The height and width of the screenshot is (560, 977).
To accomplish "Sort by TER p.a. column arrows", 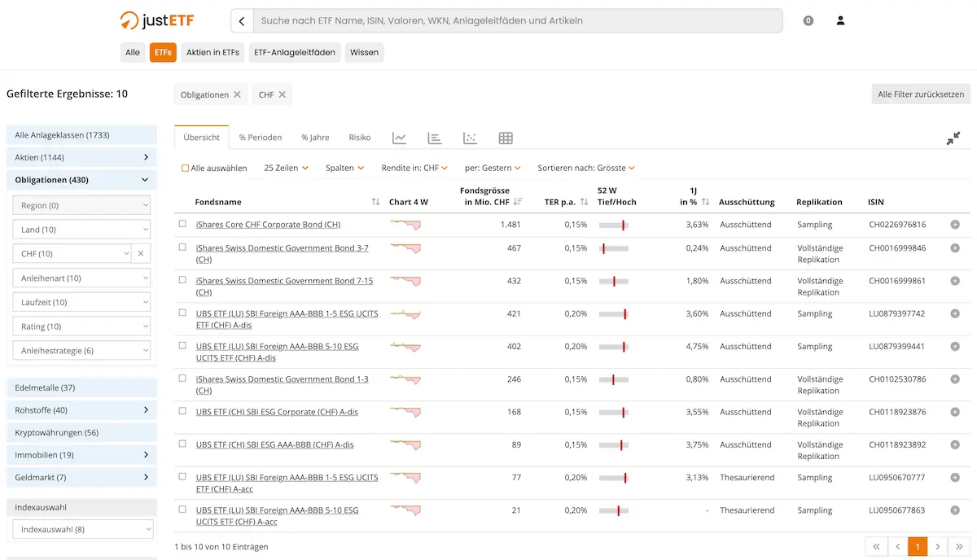I will [584, 202].
